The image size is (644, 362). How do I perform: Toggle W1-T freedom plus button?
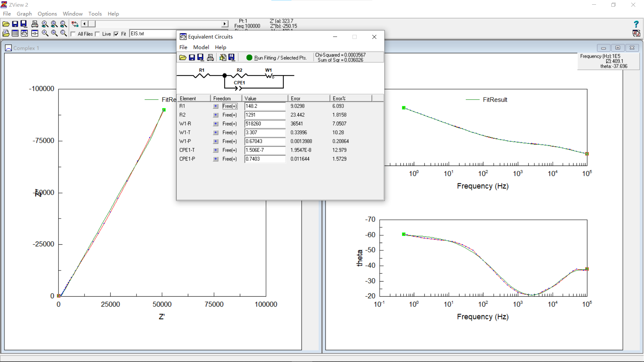coord(216,133)
